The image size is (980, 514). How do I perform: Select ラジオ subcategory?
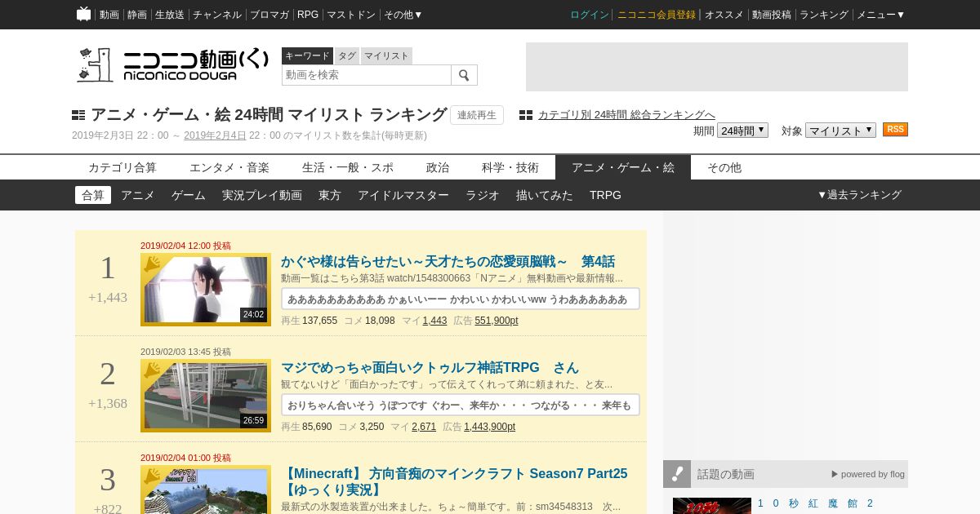coord(483,195)
